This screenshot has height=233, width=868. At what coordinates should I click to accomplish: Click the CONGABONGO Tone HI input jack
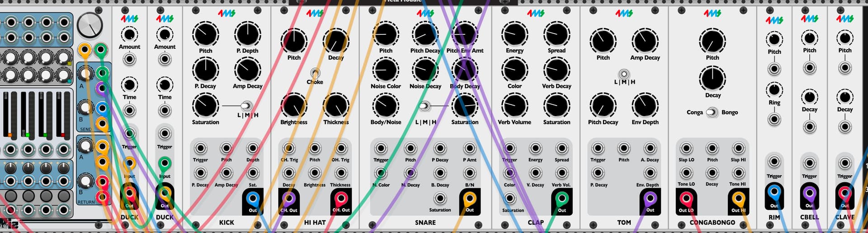tap(738, 173)
